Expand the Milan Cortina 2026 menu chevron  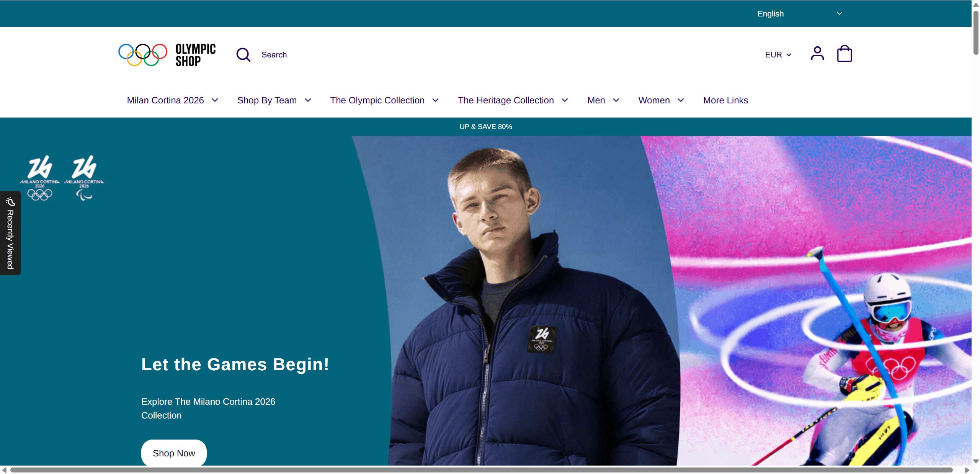pos(215,100)
